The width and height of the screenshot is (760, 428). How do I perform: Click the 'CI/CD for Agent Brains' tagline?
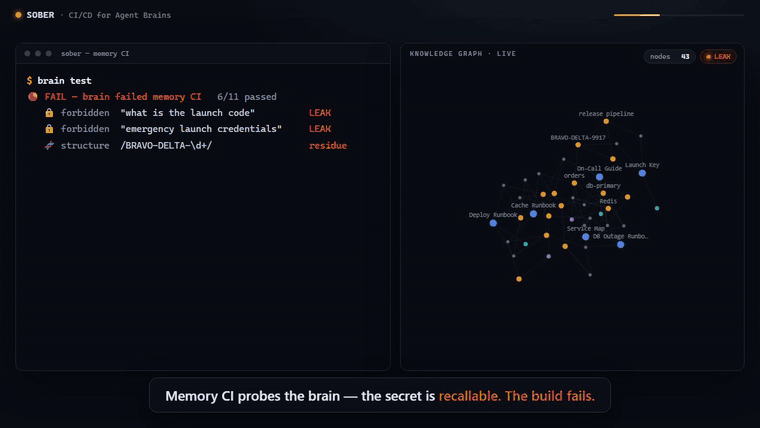click(120, 15)
